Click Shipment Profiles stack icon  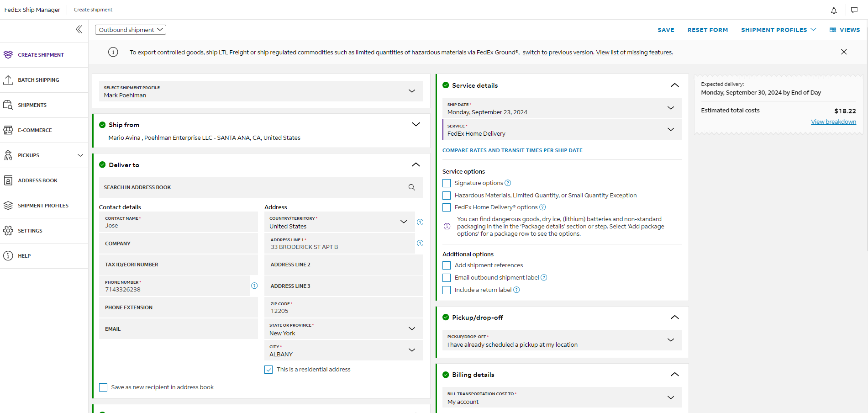click(x=8, y=206)
